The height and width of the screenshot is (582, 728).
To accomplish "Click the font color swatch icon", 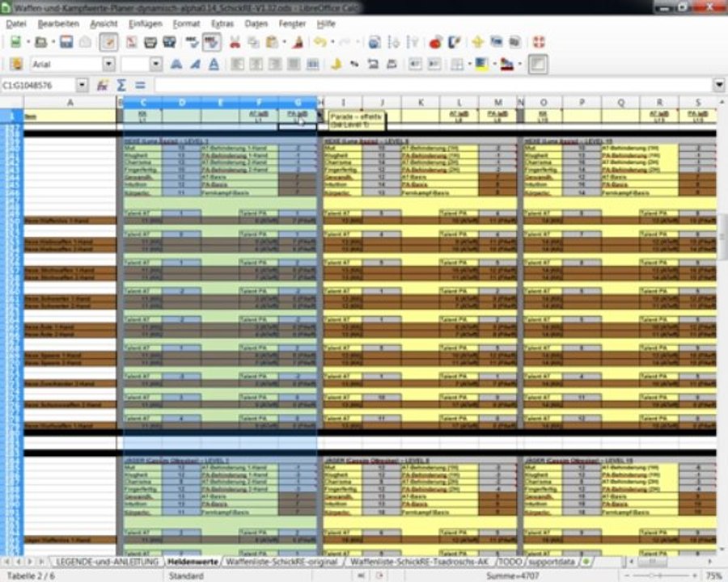I will coord(506,64).
